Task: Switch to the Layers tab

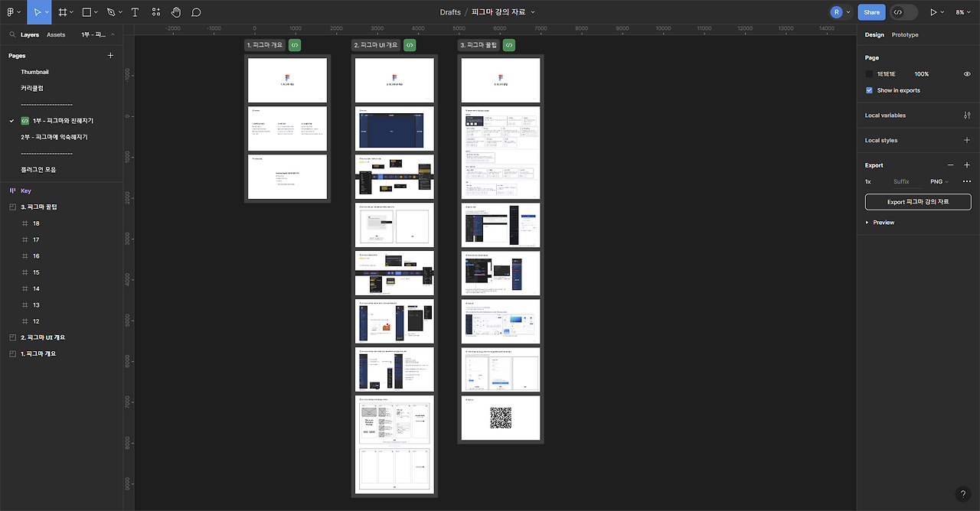Action: pos(30,35)
